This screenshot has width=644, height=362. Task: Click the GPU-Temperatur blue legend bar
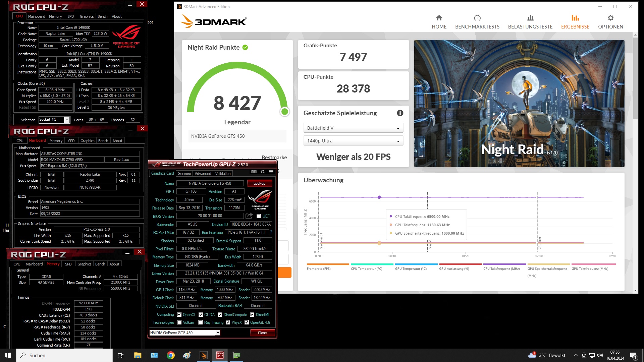click(416, 264)
